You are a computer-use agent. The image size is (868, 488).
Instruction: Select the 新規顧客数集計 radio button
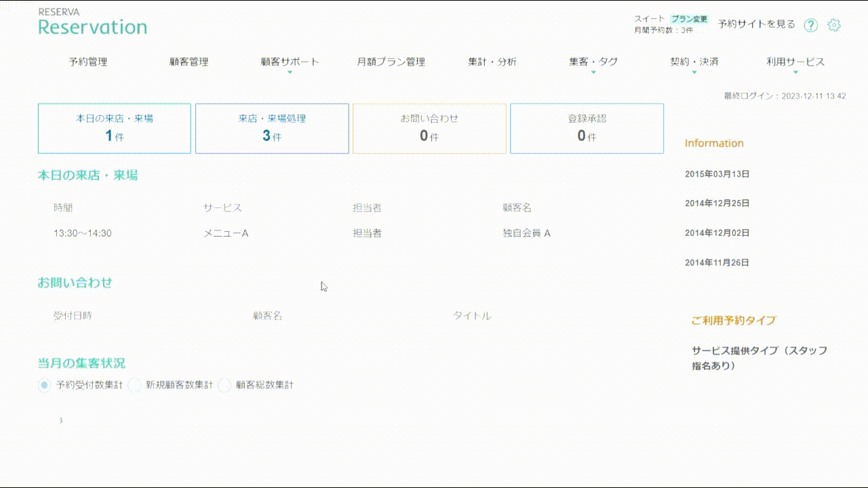point(134,385)
